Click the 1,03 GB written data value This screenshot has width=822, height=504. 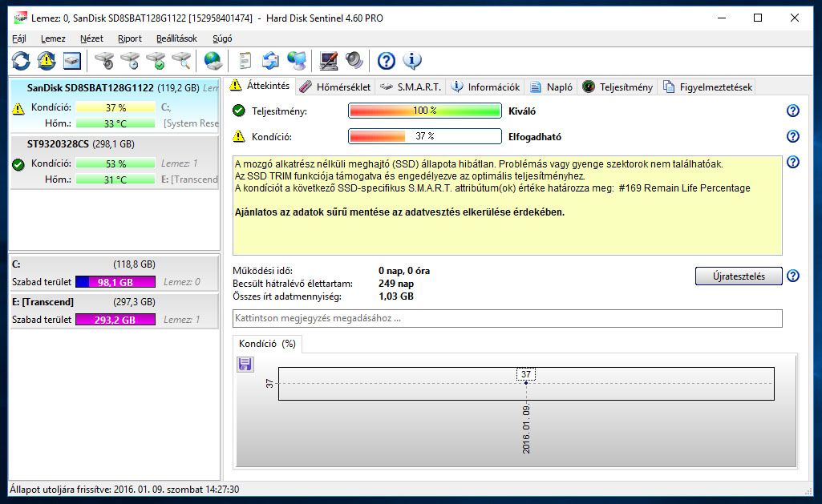[x=396, y=296]
